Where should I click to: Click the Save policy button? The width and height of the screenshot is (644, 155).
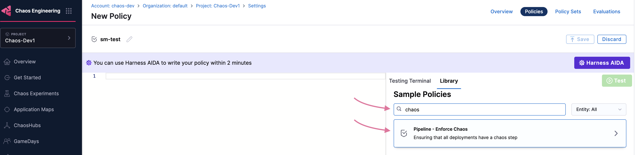580,39
